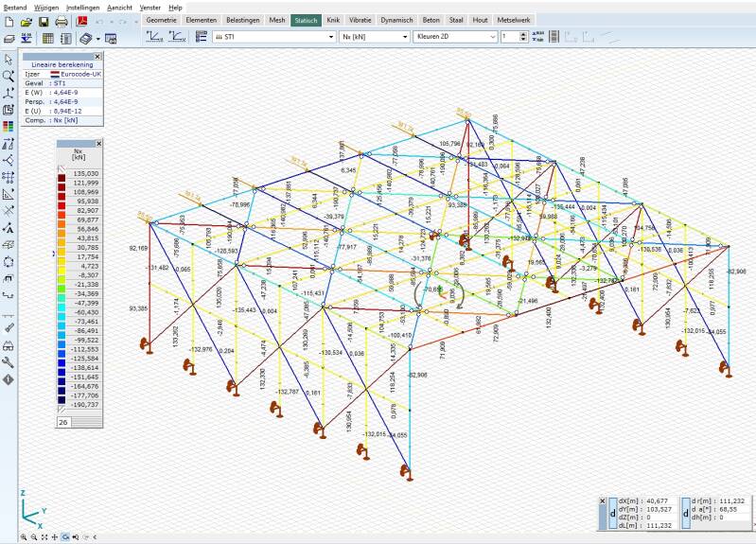Open the Help menu

(x=175, y=8)
